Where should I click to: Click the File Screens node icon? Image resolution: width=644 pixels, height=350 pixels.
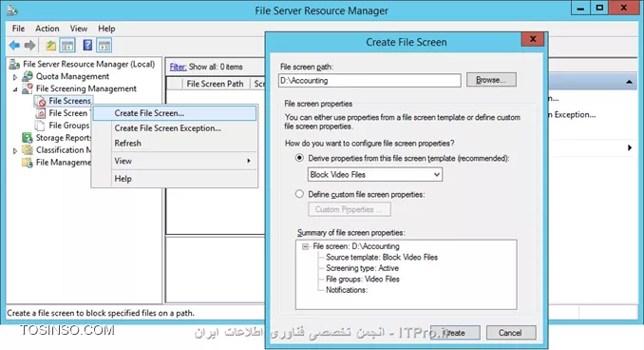click(x=41, y=101)
